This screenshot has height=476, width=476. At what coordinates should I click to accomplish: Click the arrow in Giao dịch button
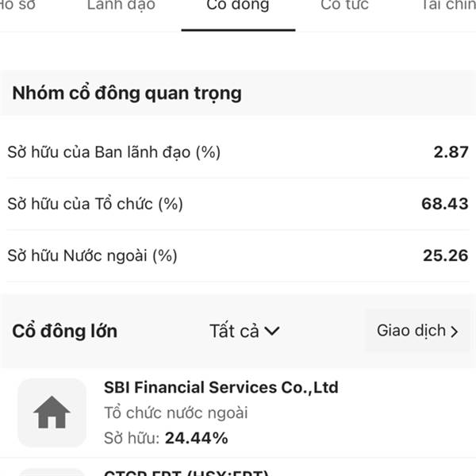(x=454, y=332)
